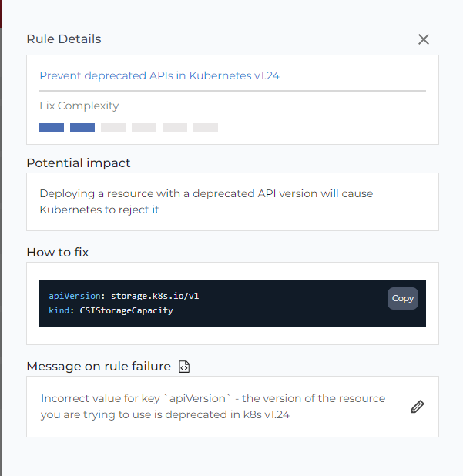Click the rule failure message text
The image size is (463, 476).
pos(213,407)
